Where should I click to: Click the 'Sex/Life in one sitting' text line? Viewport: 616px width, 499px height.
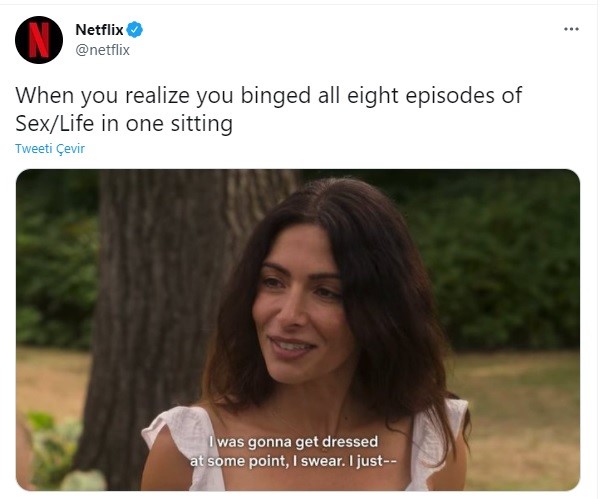click(124, 123)
